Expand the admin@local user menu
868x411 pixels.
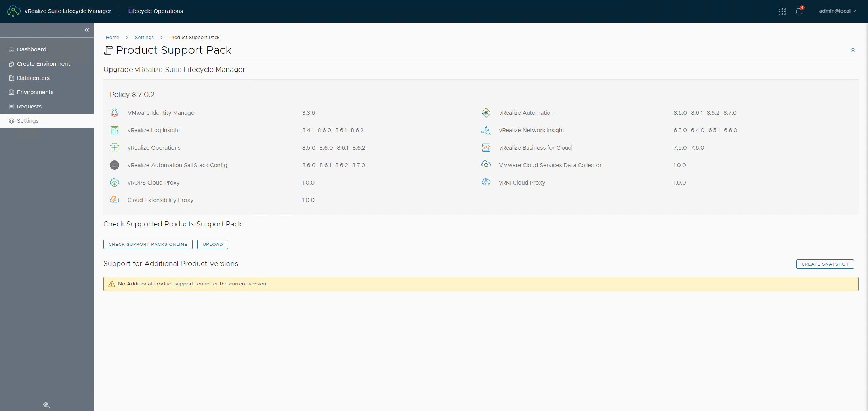click(837, 11)
